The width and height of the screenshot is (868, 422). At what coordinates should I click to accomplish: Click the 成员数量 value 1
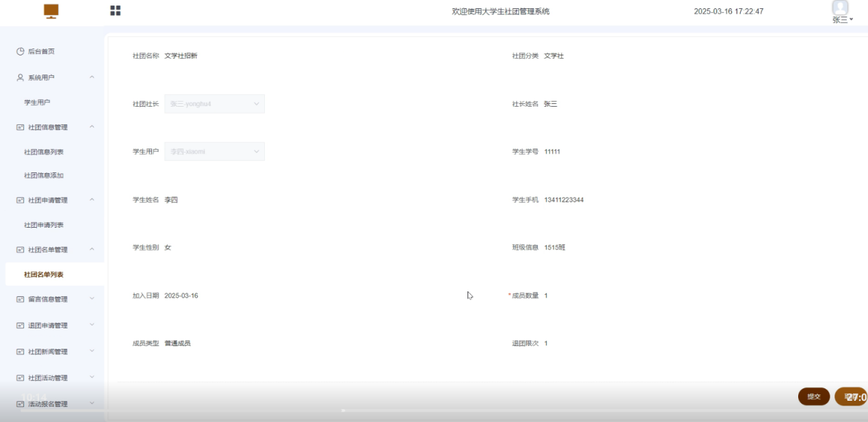click(x=546, y=295)
